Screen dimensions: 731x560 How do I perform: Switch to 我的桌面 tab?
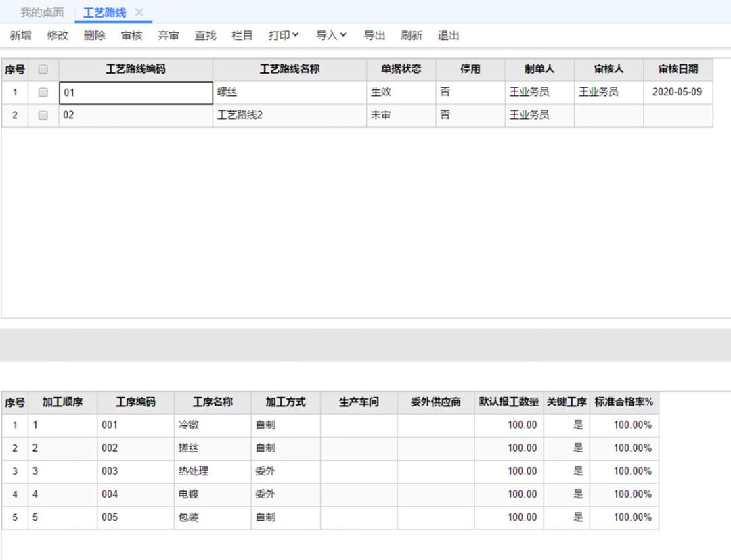pyautogui.click(x=42, y=13)
